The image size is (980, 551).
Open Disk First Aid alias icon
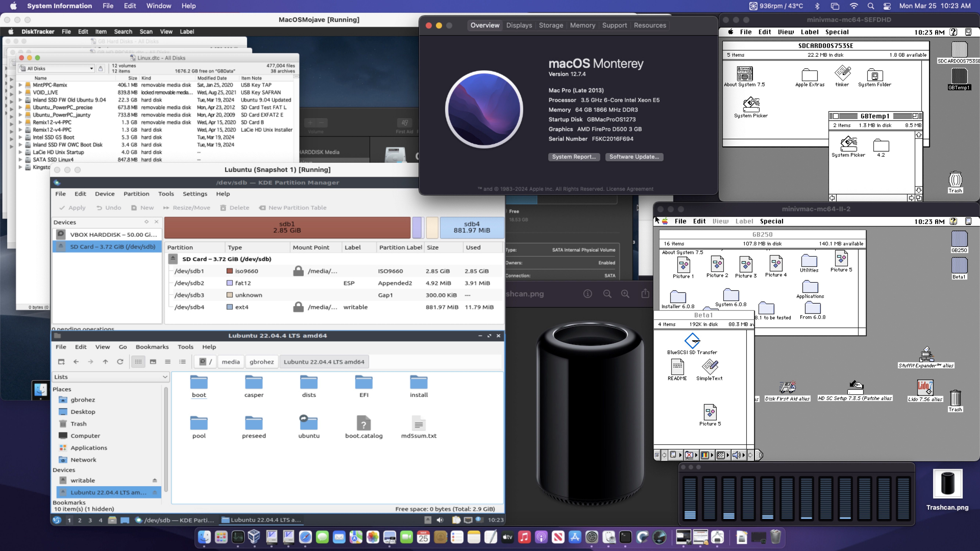(x=787, y=390)
